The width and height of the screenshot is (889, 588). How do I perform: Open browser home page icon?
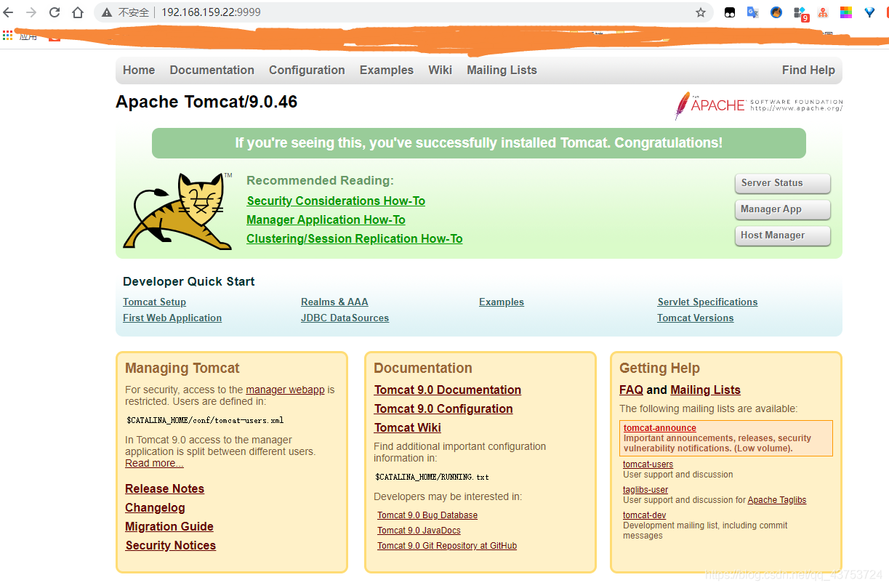78,12
